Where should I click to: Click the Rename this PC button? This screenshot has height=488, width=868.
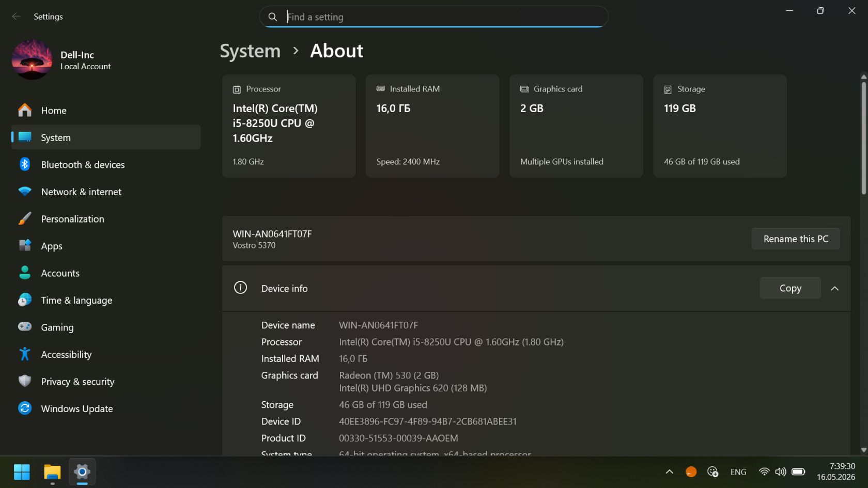pos(796,239)
